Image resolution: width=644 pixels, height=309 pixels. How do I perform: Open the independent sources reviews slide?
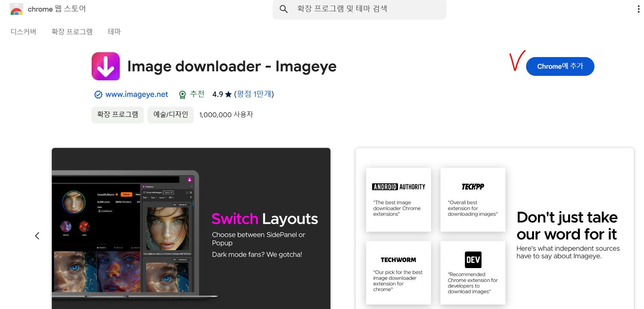pos(495,229)
